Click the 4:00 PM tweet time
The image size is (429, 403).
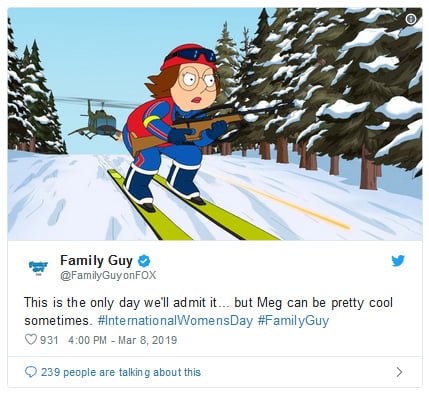(x=87, y=340)
